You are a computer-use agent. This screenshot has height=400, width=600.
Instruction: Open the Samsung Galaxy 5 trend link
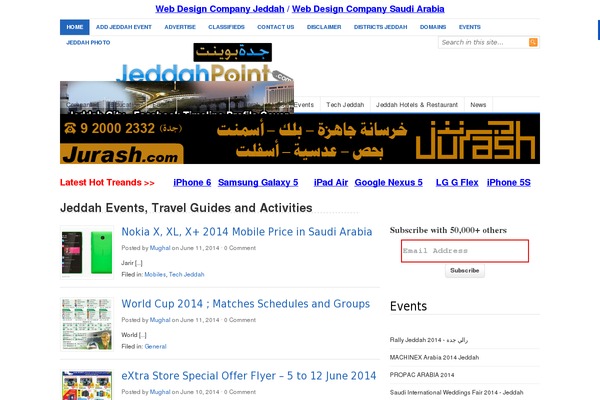coord(258,183)
